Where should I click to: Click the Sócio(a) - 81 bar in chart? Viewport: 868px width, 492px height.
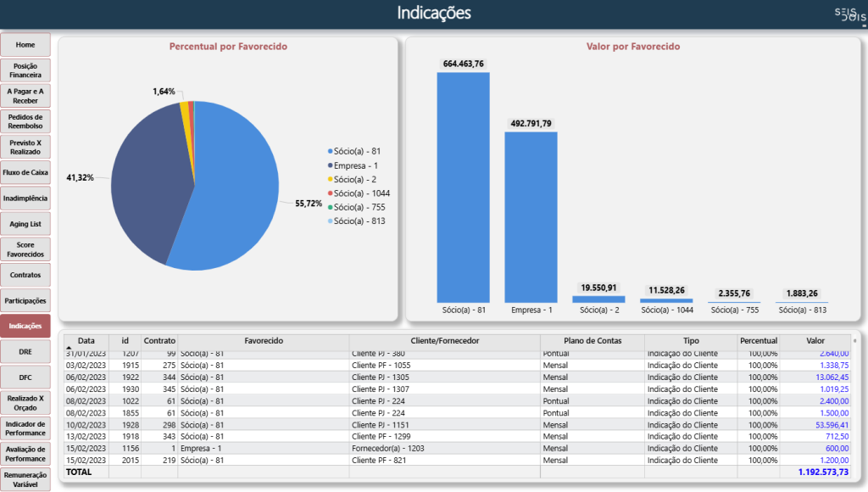pos(463,187)
